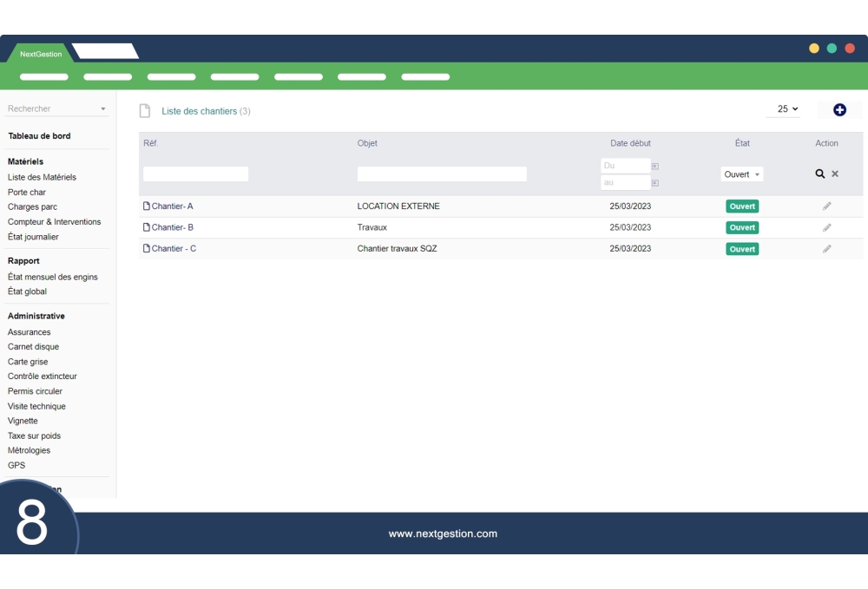Switch to the NextGestion browser tab

[41, 54]
